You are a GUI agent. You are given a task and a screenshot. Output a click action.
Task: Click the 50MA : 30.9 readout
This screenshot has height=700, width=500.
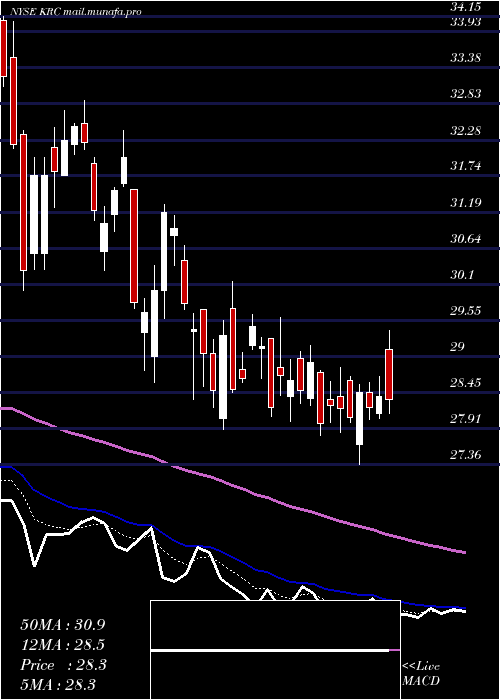pyautogui.click(x=63, y=625)
